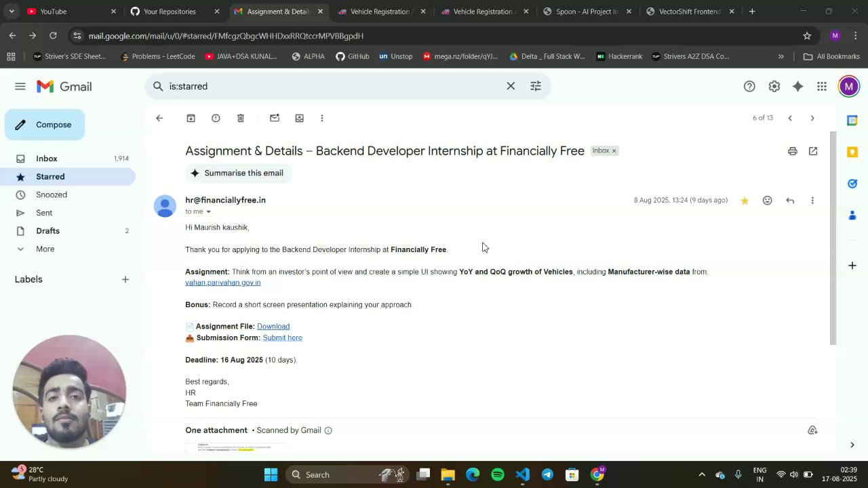This screenshot has height=488, width=868.
Task: Print this email conversation
Action: point(793,151)
